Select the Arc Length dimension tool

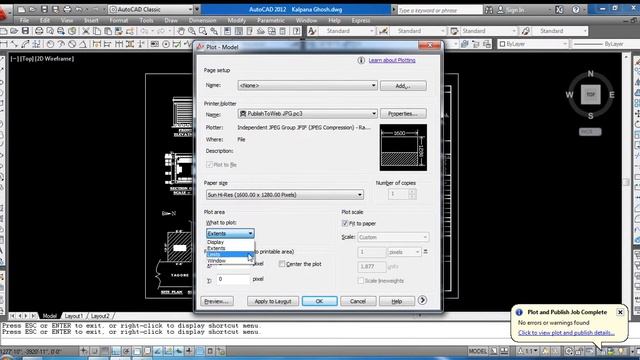pos(25,44)
